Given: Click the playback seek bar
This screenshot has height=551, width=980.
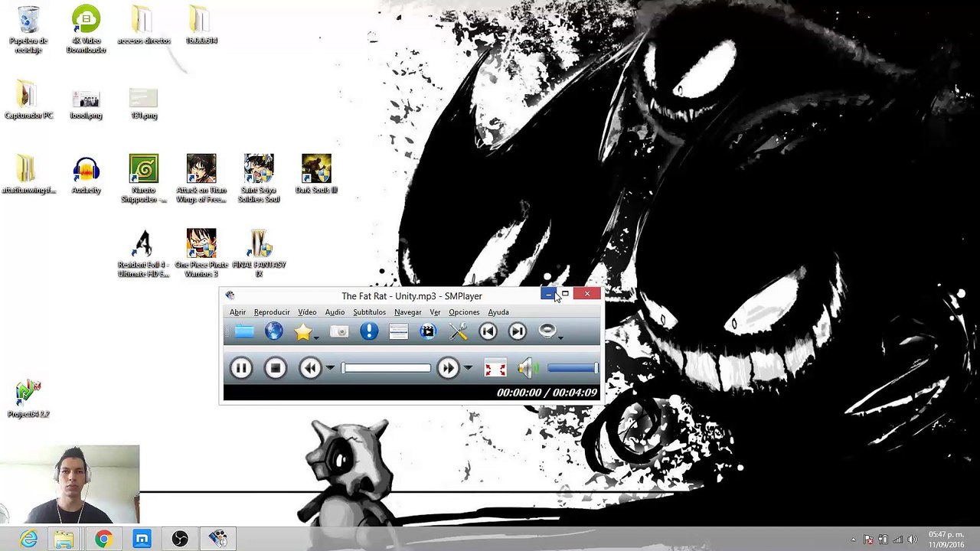Looking at the screenshot, I should (386, 369).
